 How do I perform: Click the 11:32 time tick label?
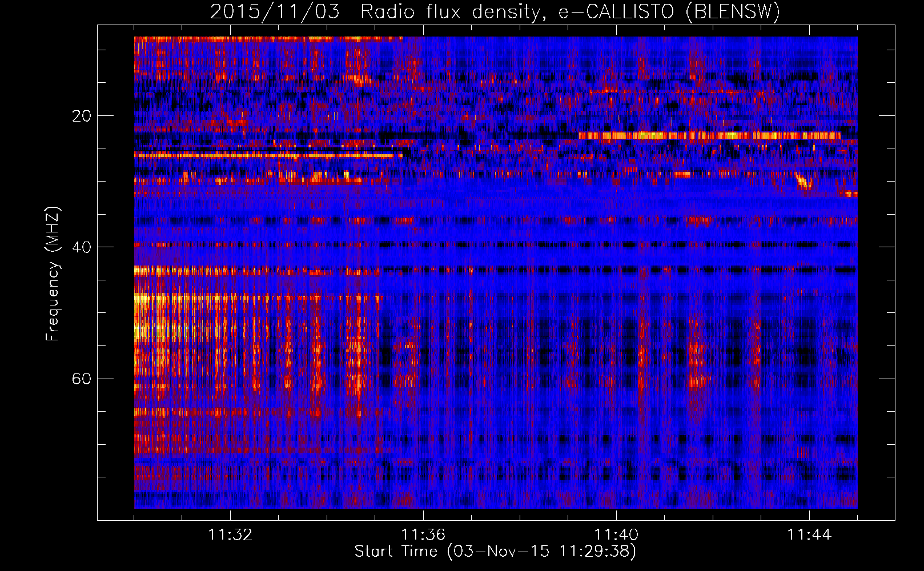coord(230,535)
